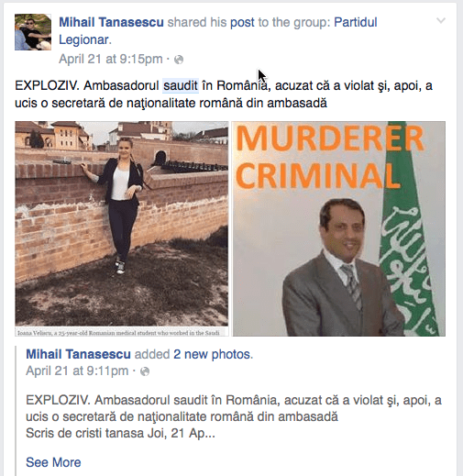Viewport: 463px width, 476px height.
Task: Click the original post body text
Action: point(234,416)
